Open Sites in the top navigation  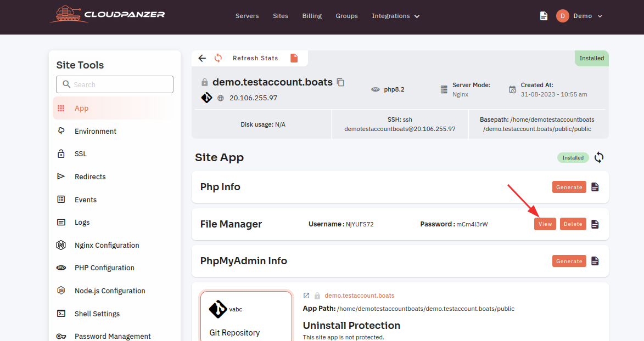tap(281, 16)
